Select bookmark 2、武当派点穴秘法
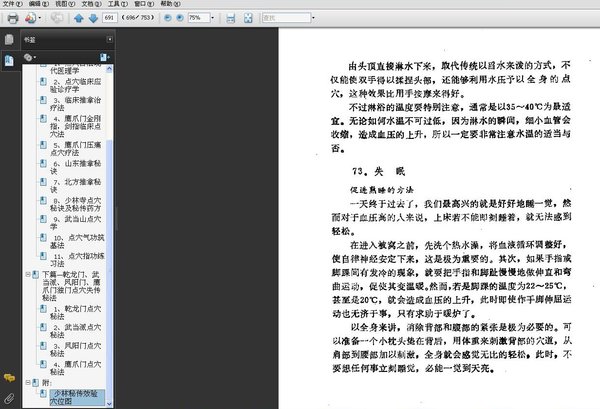Viewport: 600px width, 409px height. click(75, 331)
